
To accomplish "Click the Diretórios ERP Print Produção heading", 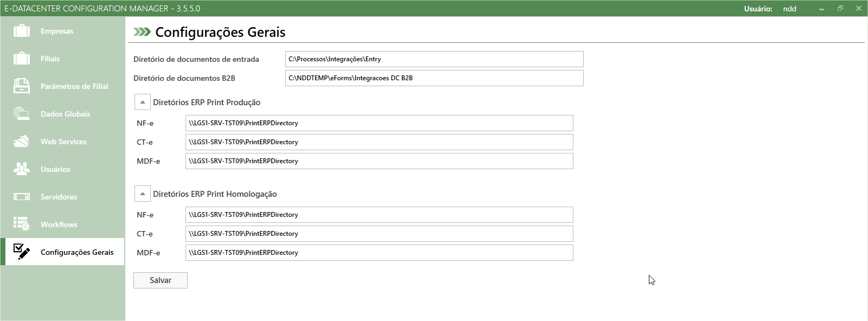I will coord(207,102).
